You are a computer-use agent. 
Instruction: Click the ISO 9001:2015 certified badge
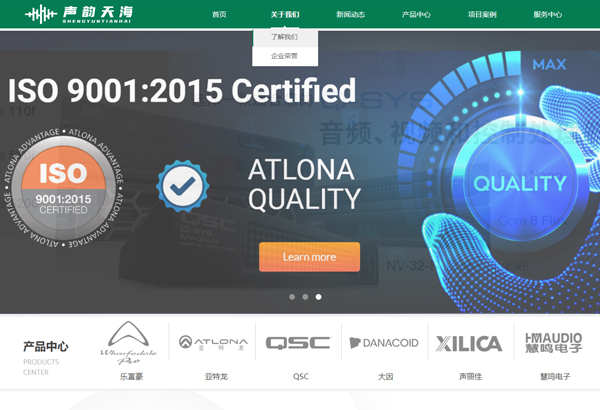63,188
